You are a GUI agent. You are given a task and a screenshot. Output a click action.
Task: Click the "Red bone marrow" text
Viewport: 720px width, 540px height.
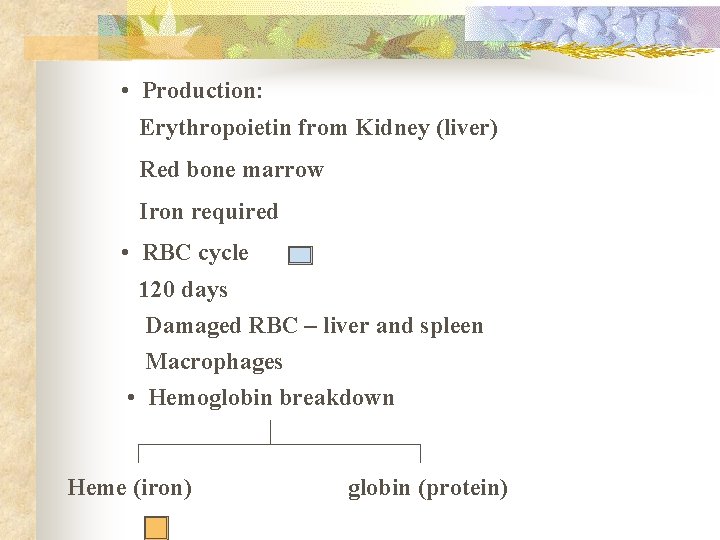pos(231,170)
